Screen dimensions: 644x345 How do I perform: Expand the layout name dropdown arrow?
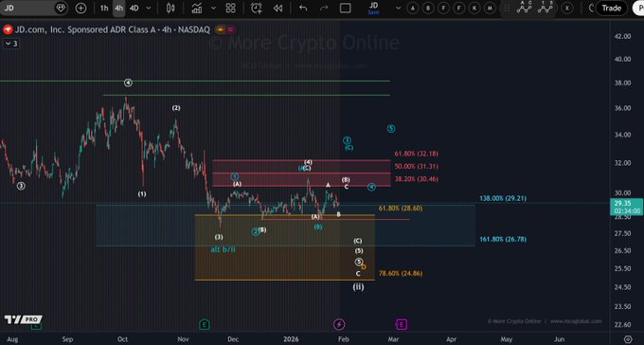(x=398, y=8)
